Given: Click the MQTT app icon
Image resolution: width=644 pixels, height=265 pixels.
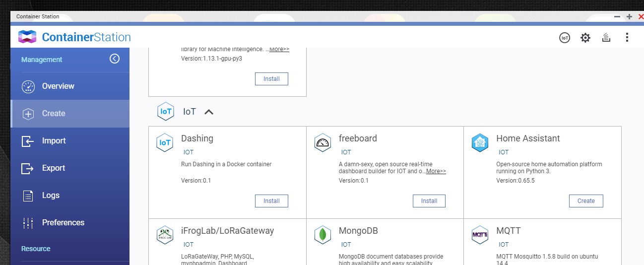Looking at the screenshot, I should tap(480, 235).
